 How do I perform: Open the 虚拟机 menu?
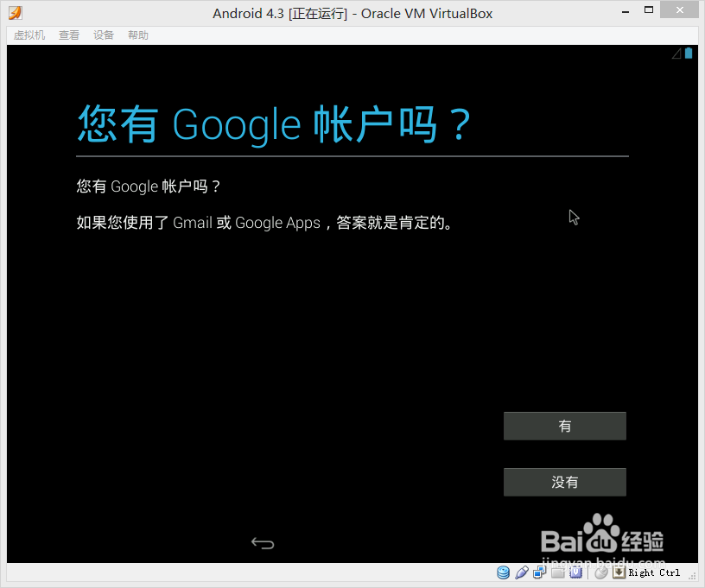pos(29,35)
